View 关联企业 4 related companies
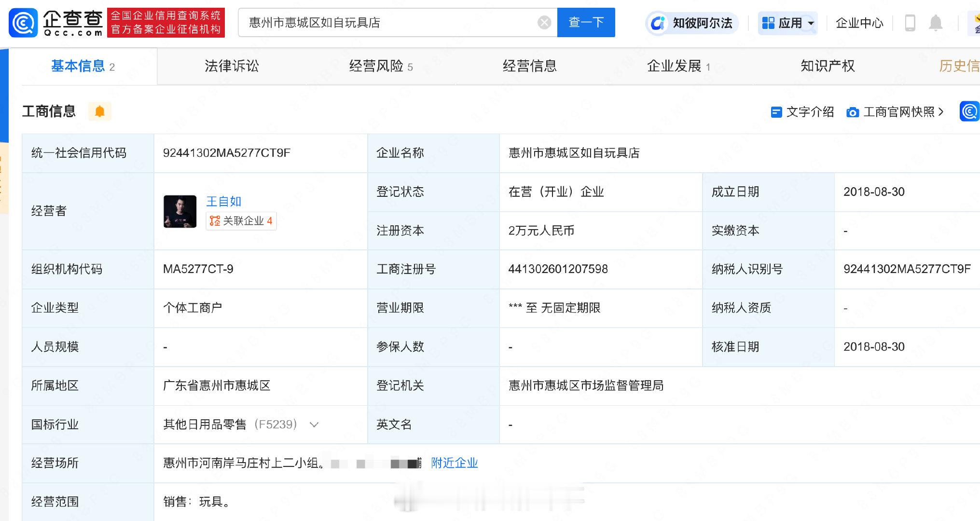Viewport: 980px width, 521px height. tap(241, 221)
